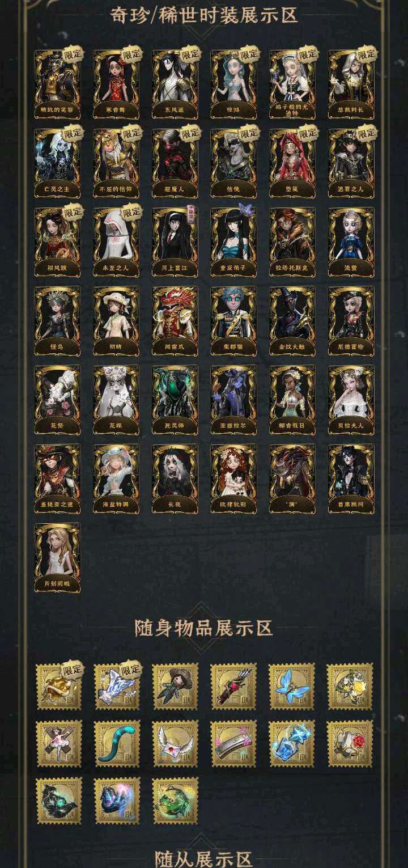
Task: Choose the teal cat tail accessory stamp
Action: click(117, 743)
